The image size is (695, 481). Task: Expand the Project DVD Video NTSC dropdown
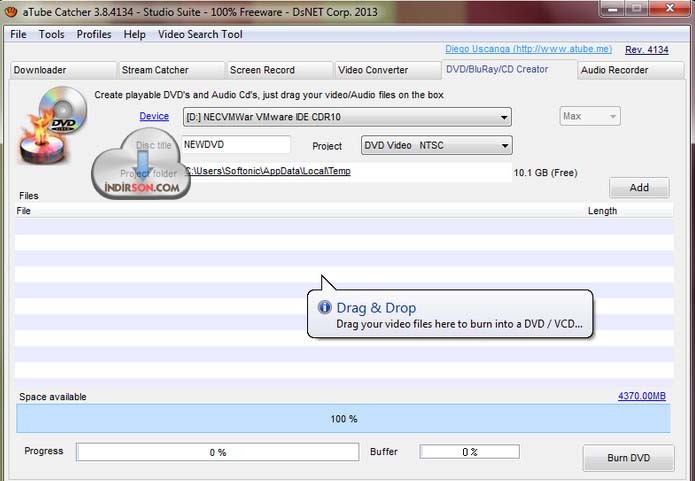tap(437, 145)
